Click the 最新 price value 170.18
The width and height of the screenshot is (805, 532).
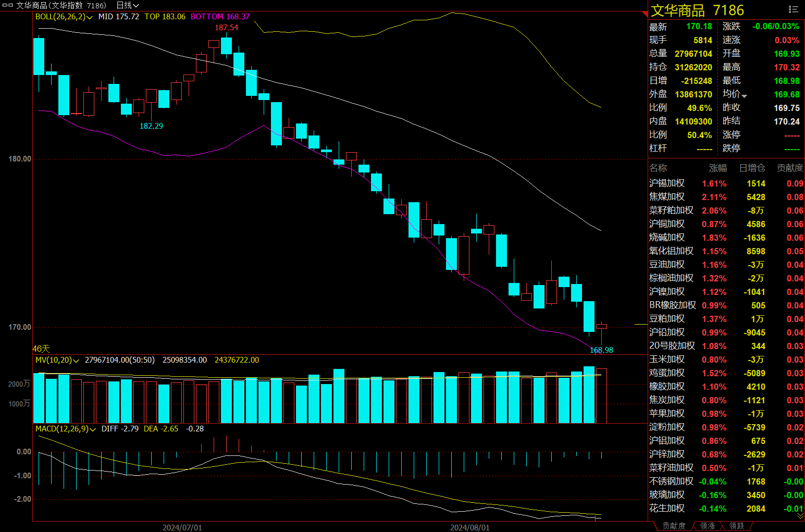coord(699,27)
